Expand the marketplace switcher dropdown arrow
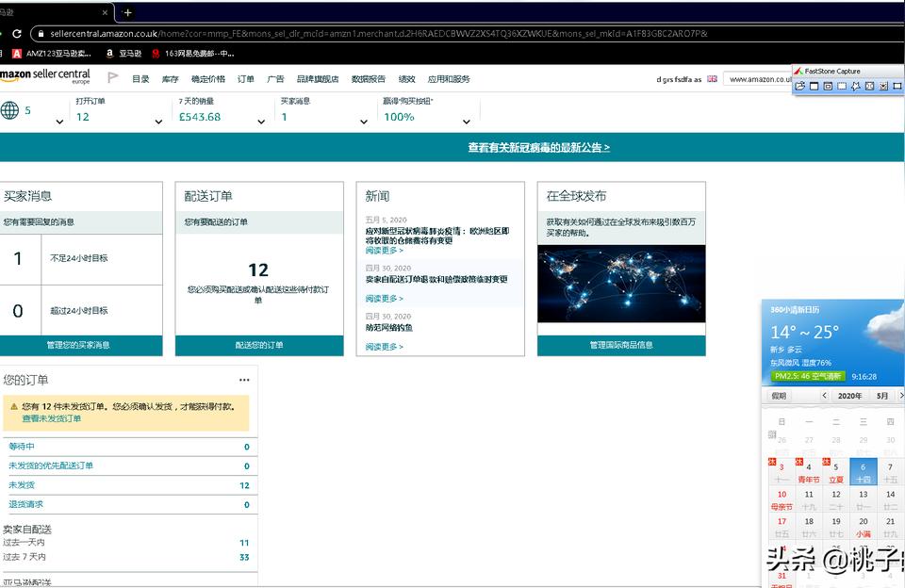 tap(59, 122)
